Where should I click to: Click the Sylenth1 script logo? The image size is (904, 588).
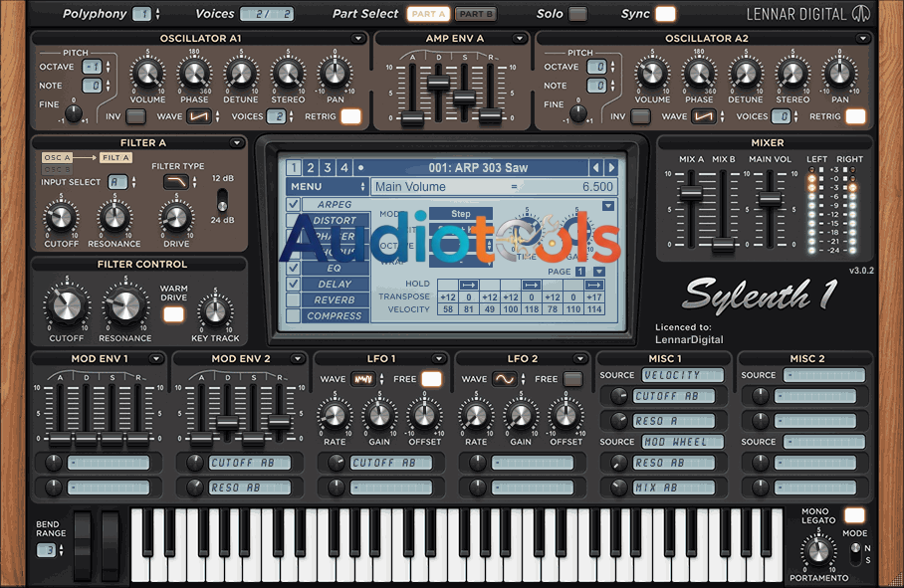(x=767, y=293)
